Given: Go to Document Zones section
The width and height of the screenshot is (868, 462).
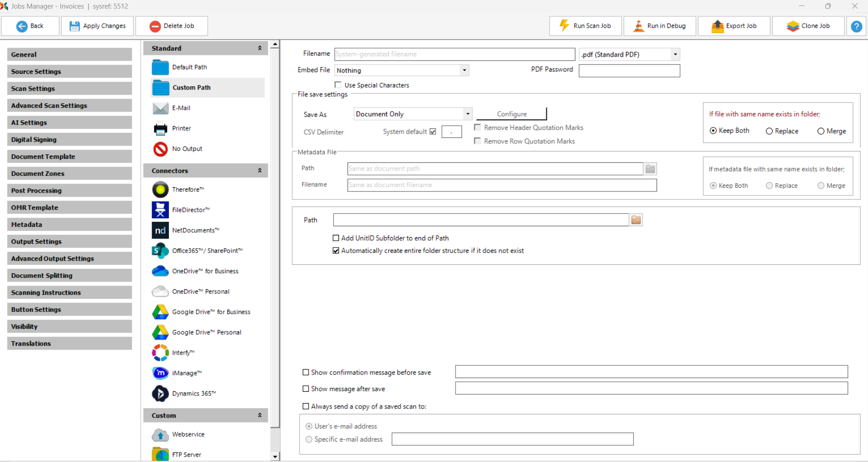Looking at the screenshot, I should click(x=69, y=174).
